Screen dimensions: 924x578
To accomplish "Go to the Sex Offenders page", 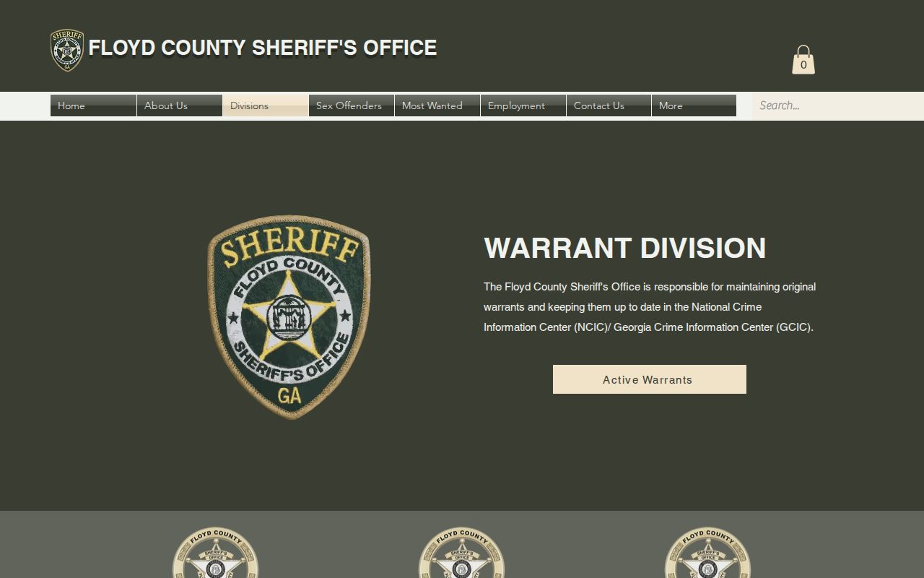I will click(x=351, y=105).
